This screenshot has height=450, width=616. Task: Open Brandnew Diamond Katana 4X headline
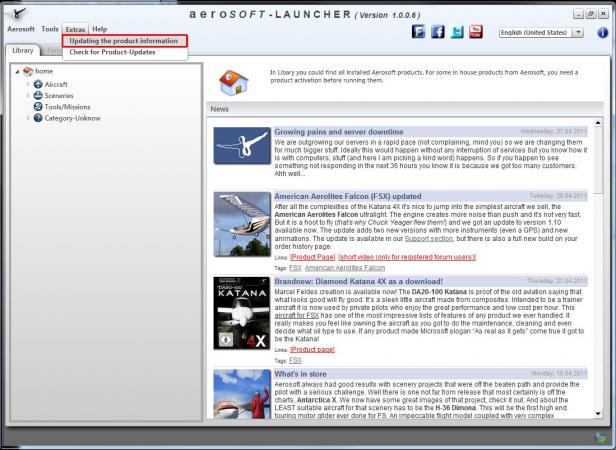point(358,281)
